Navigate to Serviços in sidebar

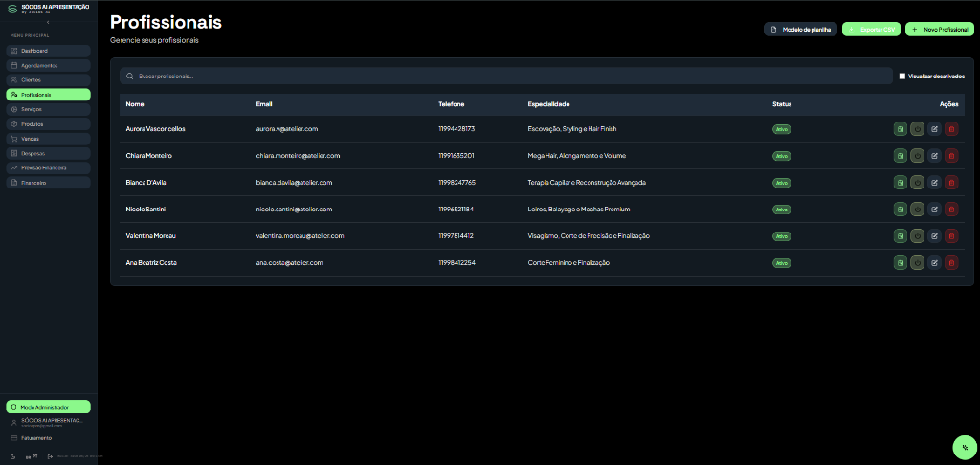48,109
